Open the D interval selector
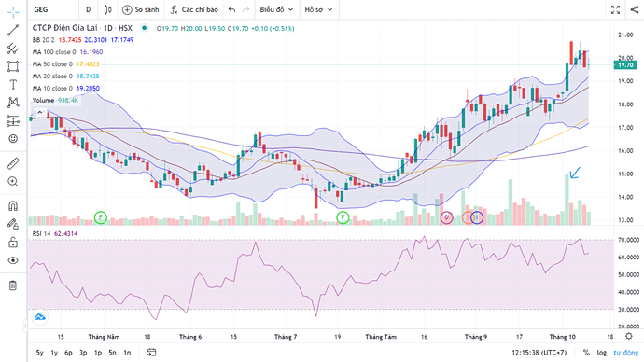This screenshot has height=362, width=644. click(x=89, y=9)
